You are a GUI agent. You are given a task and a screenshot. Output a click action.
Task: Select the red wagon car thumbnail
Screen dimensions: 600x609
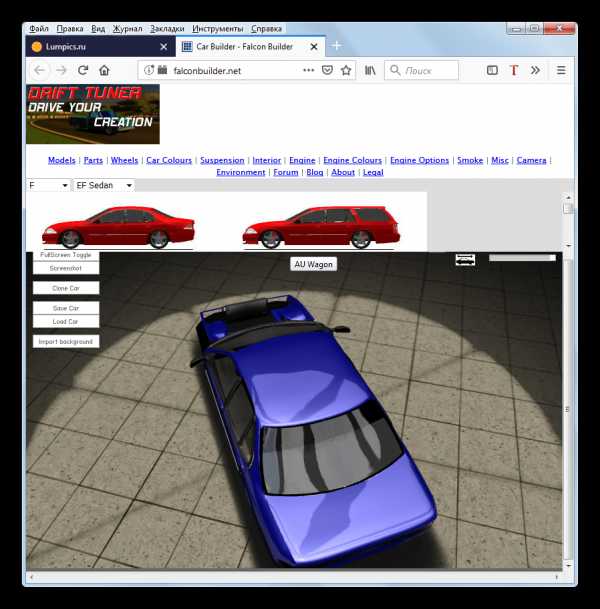click(320, 226)
